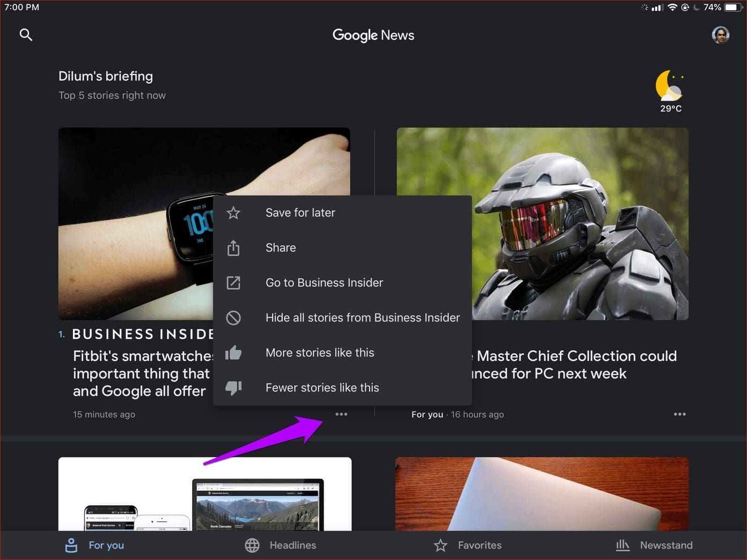The image size is (747, 560).
Task: Select Go to Business Insider
Action: pos(342,283)
